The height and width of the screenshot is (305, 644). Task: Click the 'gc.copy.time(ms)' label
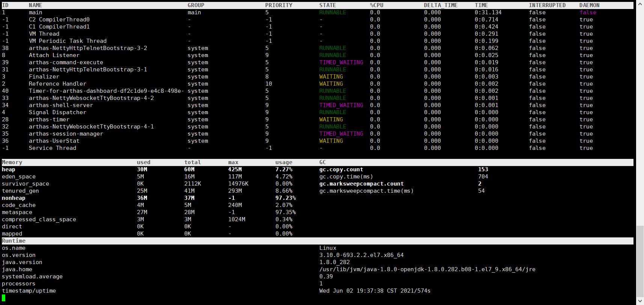tap(346, 177)
